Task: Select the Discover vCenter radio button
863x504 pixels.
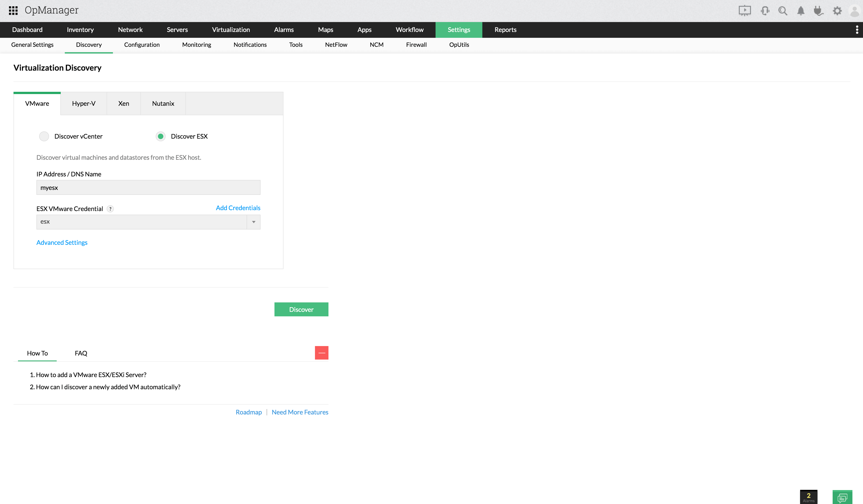Action: [44, 136]
